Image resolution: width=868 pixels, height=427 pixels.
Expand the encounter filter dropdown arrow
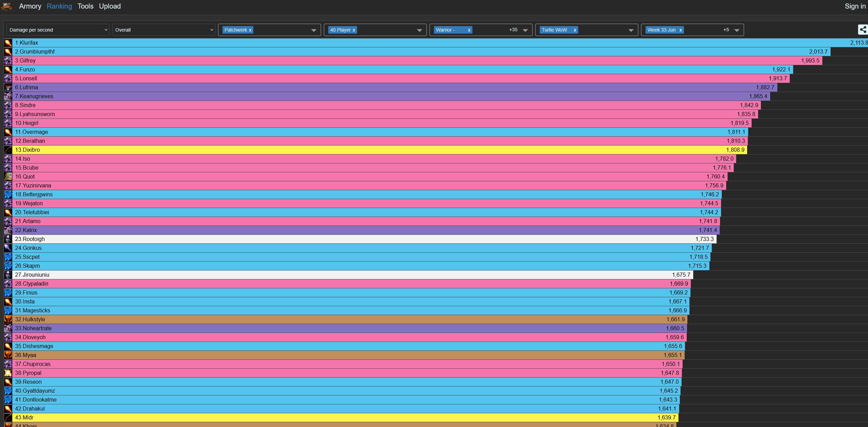tap(313, 30)
